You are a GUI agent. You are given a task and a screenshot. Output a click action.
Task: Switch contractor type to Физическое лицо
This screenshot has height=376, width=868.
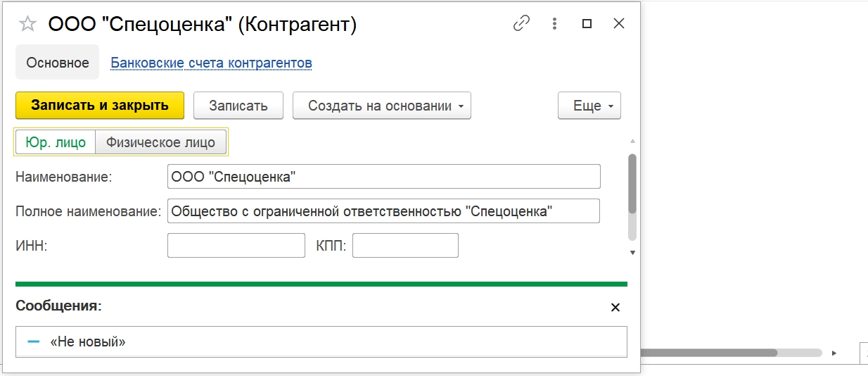pos(160,142)
